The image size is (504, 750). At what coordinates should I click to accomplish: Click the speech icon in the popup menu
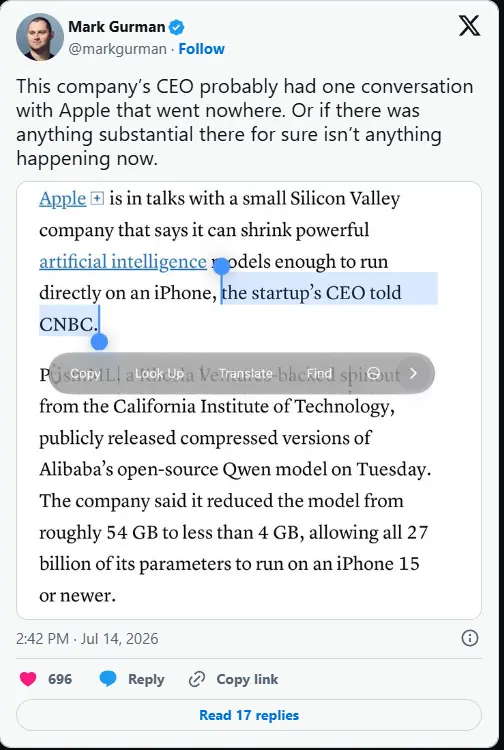click(x=373, y=373)
